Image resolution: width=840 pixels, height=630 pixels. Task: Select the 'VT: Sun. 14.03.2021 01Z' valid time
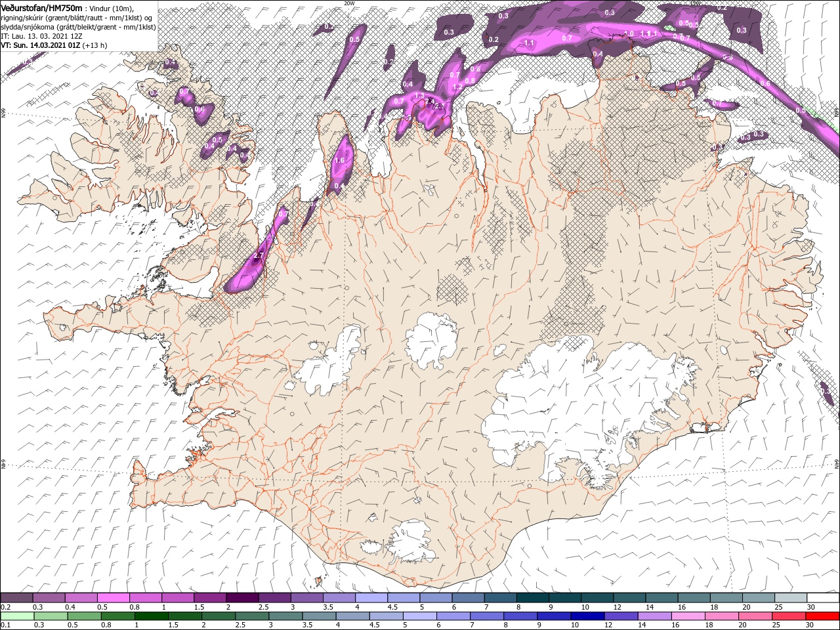40,45
